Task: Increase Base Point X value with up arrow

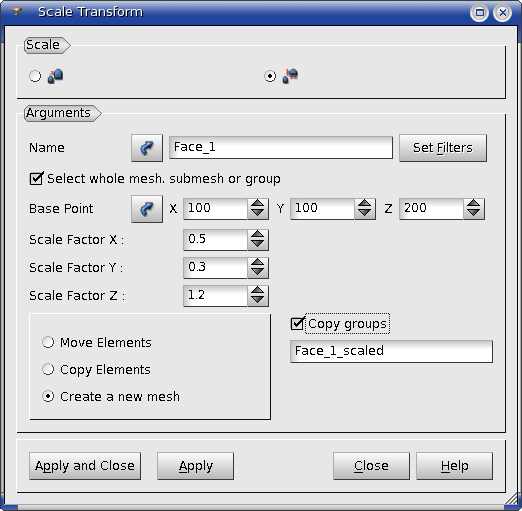Action: [x=258, y=204]
